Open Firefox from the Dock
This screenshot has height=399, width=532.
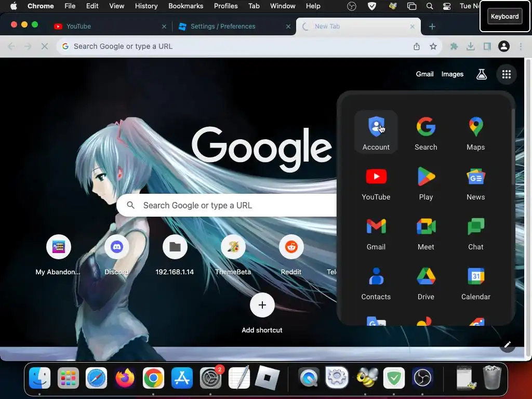(125, 378)
